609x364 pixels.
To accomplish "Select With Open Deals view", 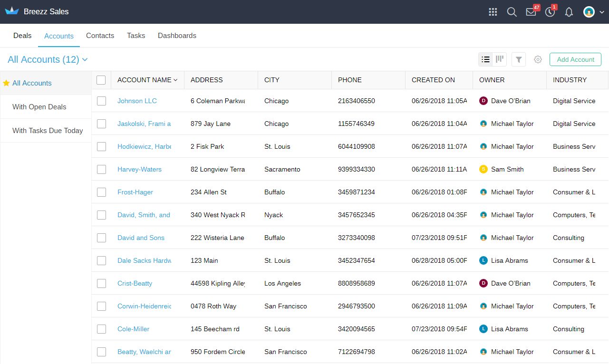I will pos(46,107).
